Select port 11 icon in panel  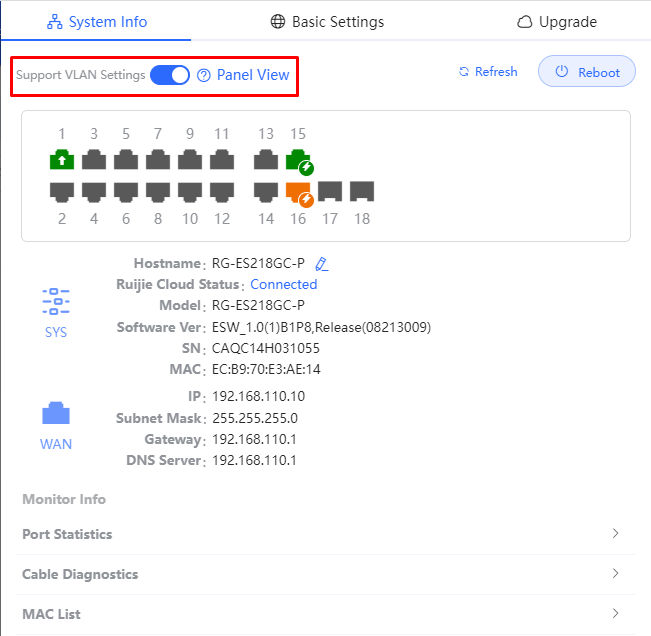[x=222, y=159]
